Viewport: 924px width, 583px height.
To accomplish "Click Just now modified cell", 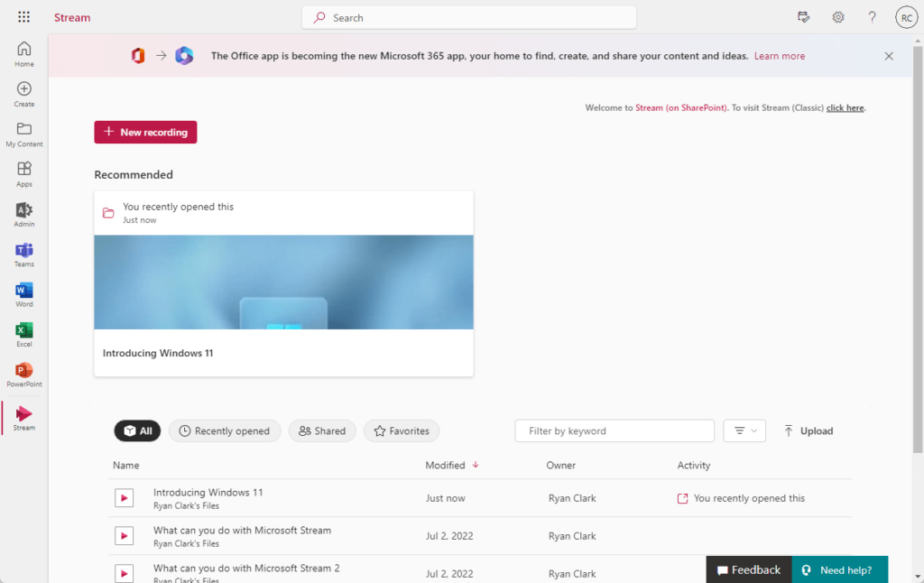I will coord(445,498).
